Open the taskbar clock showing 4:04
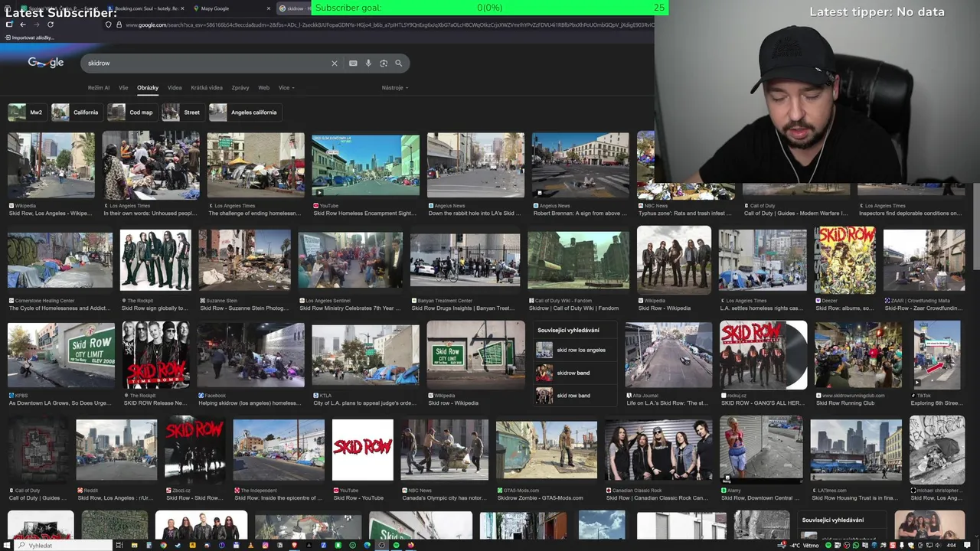 [x=951, y=545]
